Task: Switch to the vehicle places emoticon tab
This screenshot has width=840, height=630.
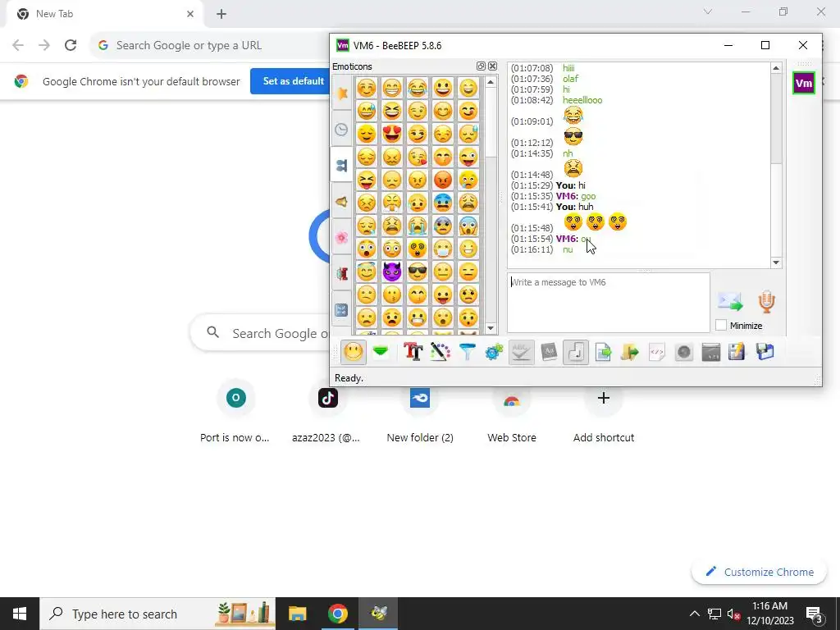Action: pyautogui.click(x=342, y=274)
